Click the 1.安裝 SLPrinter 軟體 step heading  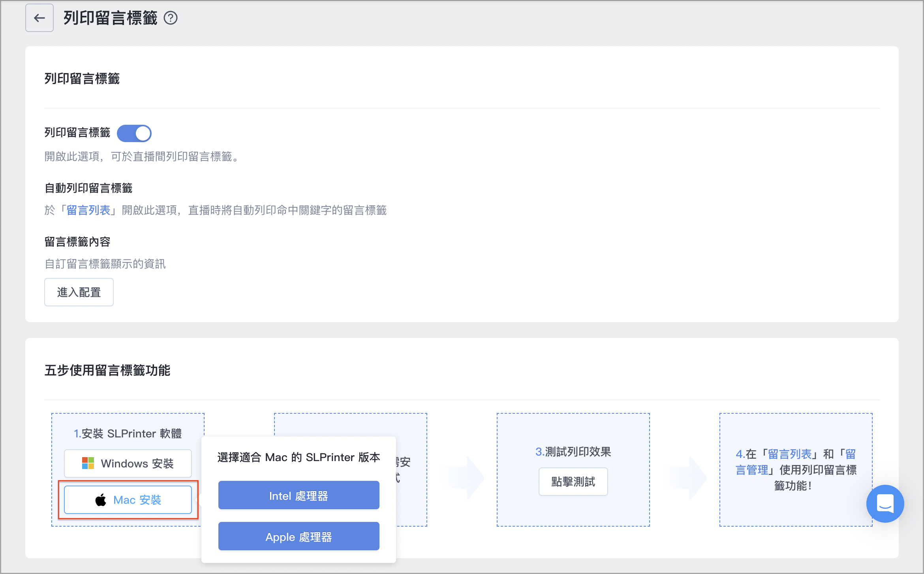click(128, 433)
